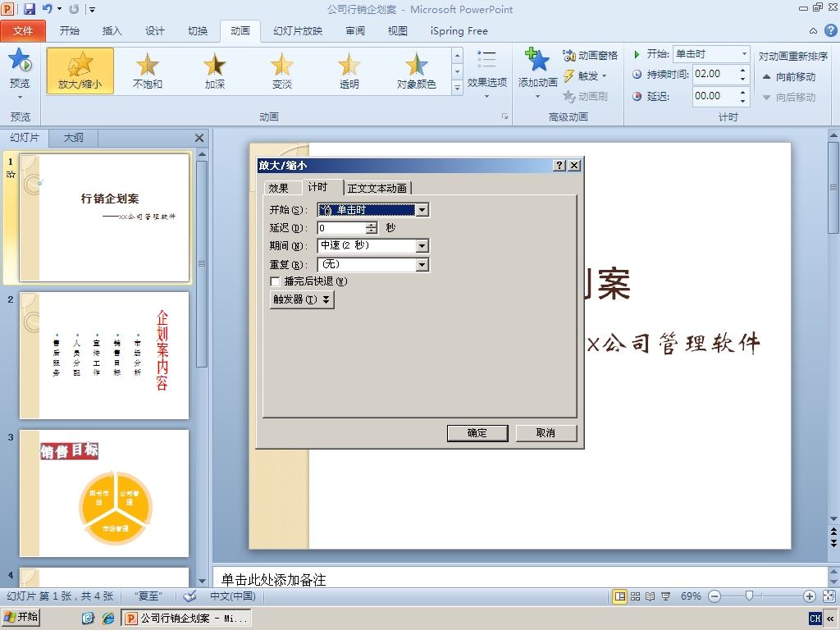
Task: Switch to the Design (设计) ribbon tab
Action: (x=155, y=31)
